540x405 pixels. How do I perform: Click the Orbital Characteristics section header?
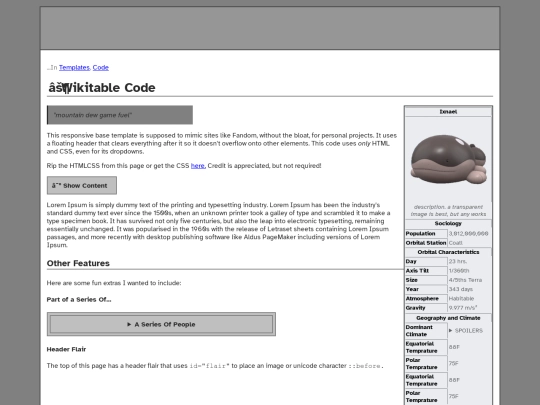(448, 252)
